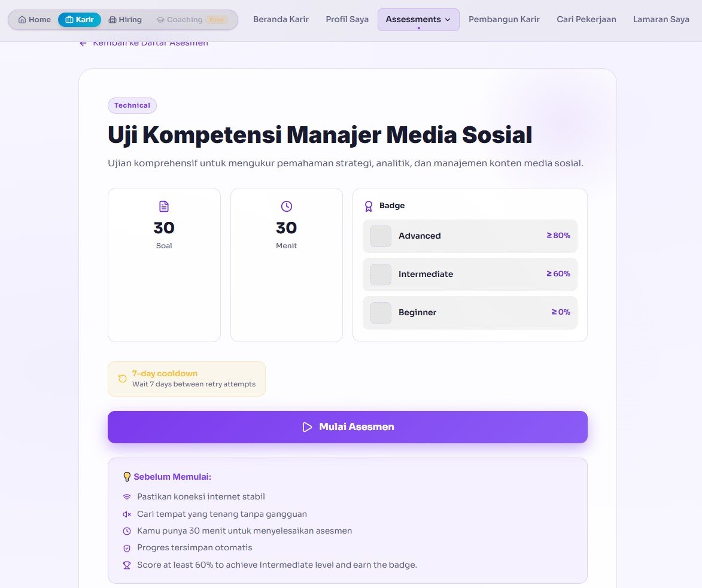
Task: Click the title Uji Kompetensi Manajer Media Sosial
Action: 320,135
